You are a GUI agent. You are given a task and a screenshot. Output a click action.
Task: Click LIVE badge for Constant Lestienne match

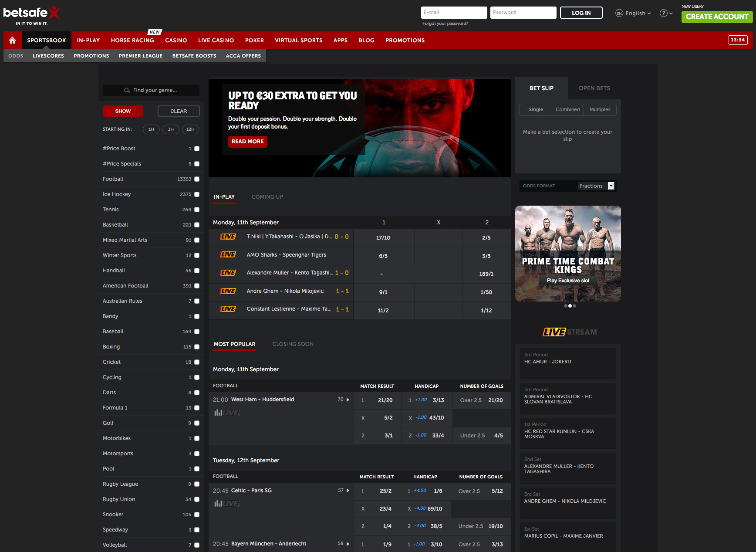point(228,309)
